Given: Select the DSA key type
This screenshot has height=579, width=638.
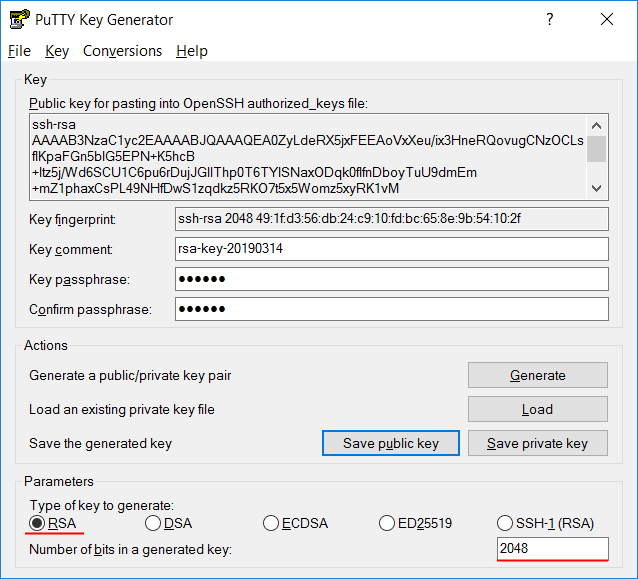Looking at the screenshot, I should 153,523.
